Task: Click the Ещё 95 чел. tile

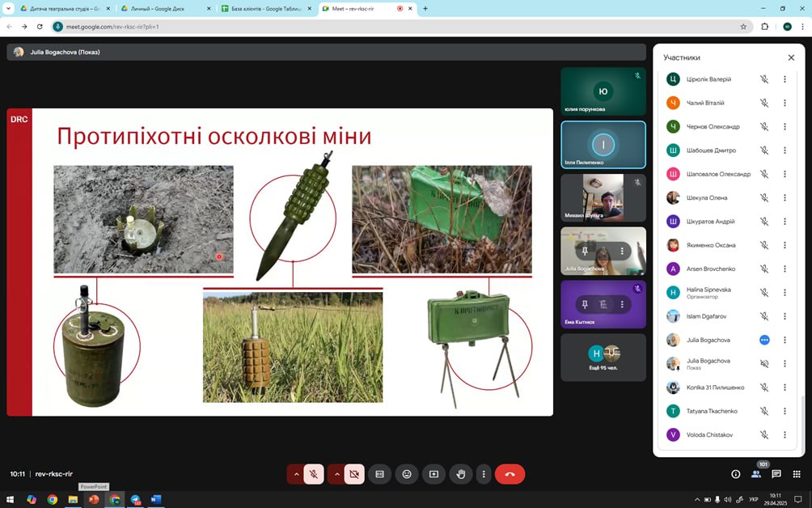Action: 603,358
